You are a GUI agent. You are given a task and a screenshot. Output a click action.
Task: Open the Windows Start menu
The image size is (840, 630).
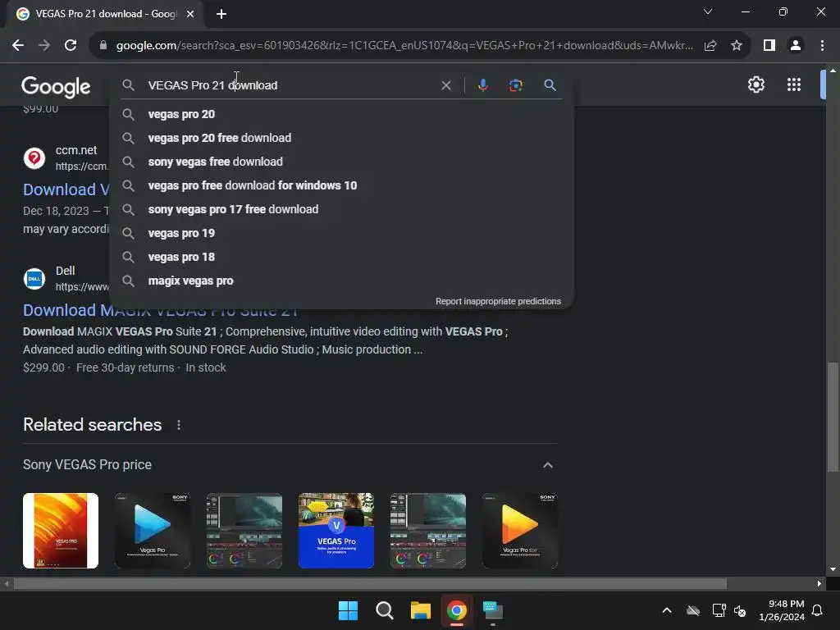348,610
